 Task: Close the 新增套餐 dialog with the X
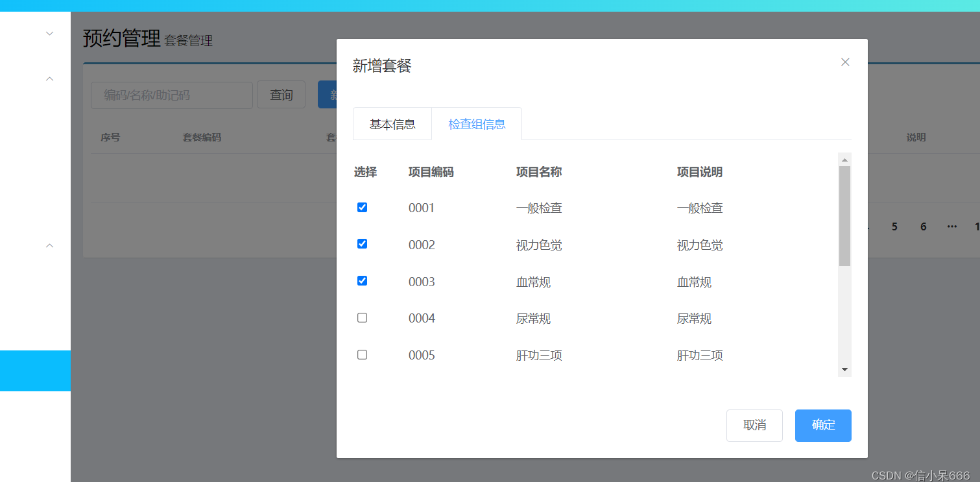(x=844, y=62)
